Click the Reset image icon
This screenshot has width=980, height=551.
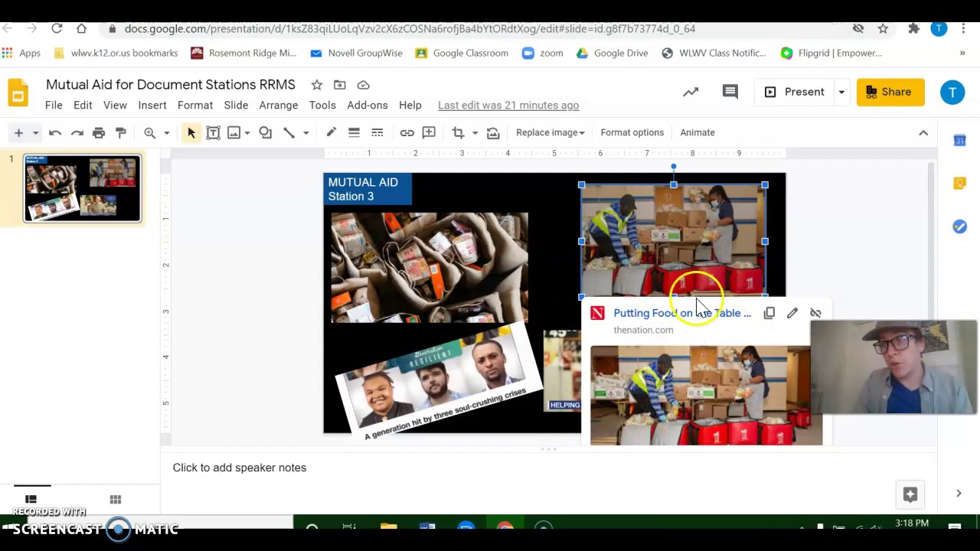[493, 132]
